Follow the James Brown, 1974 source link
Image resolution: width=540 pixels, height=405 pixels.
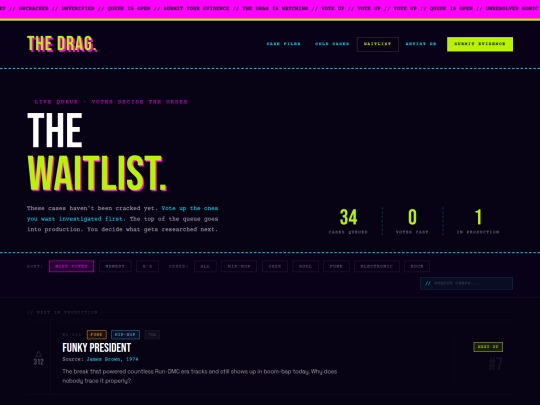(112, 359)
